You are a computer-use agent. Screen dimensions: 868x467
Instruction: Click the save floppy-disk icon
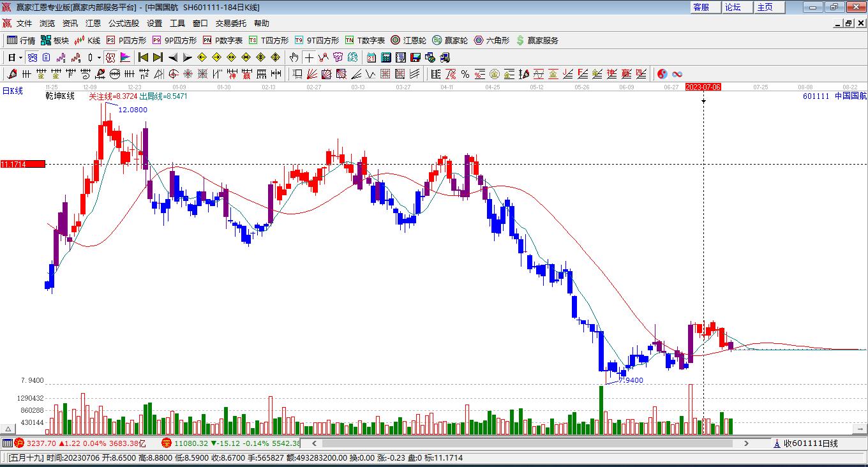[415, 57]
